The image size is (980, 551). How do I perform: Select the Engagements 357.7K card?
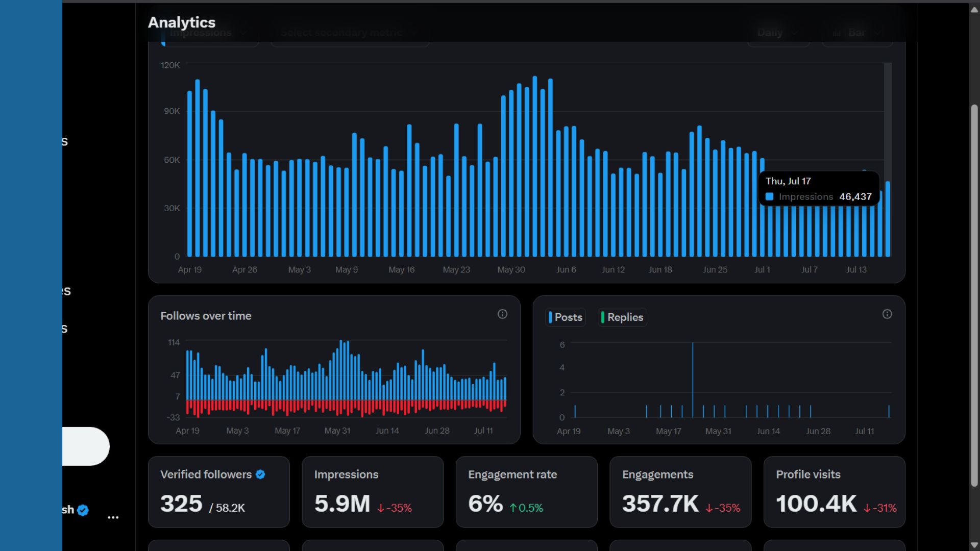680,492
